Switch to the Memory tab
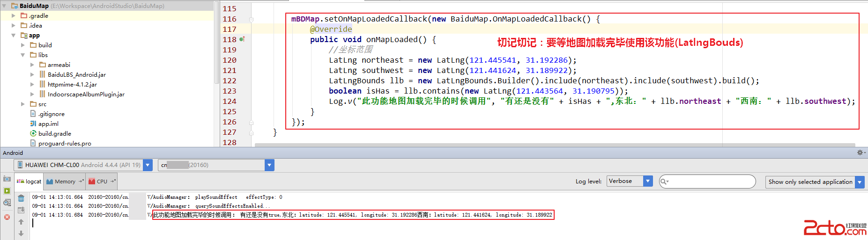 pos(65,182)
